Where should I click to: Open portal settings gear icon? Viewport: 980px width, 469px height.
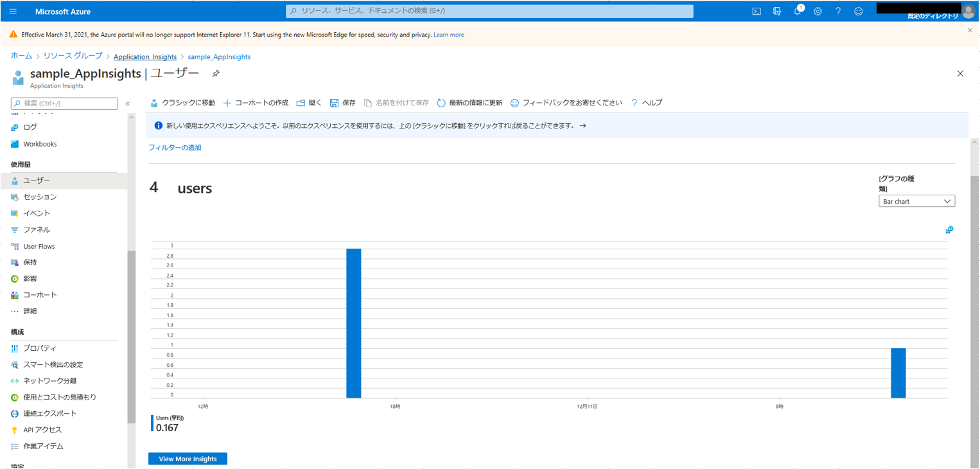point(818,12)
